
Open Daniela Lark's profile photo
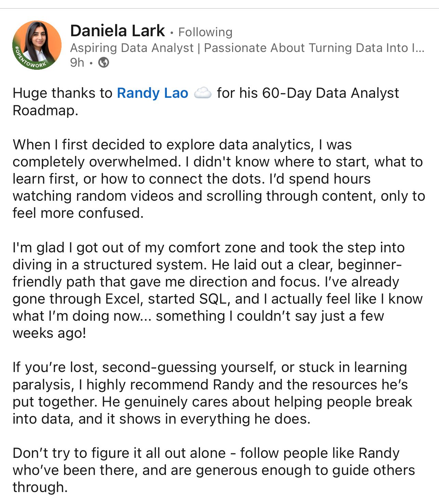tap(37, 45)
